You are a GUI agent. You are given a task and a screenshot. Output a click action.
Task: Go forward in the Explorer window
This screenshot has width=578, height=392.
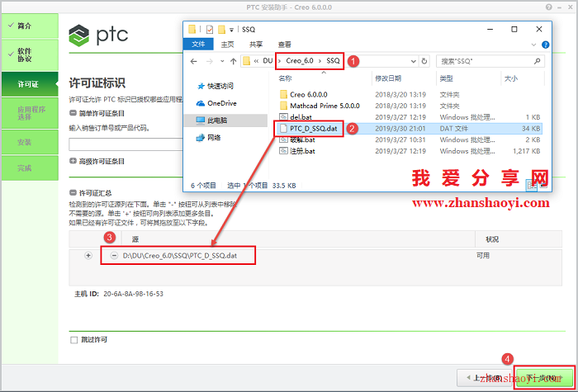[x=210, y=62]
